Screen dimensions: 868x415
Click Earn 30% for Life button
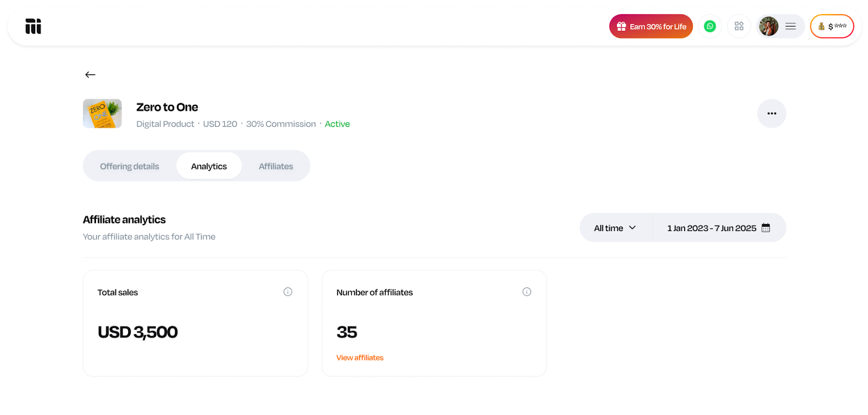[x=650, y=26]
